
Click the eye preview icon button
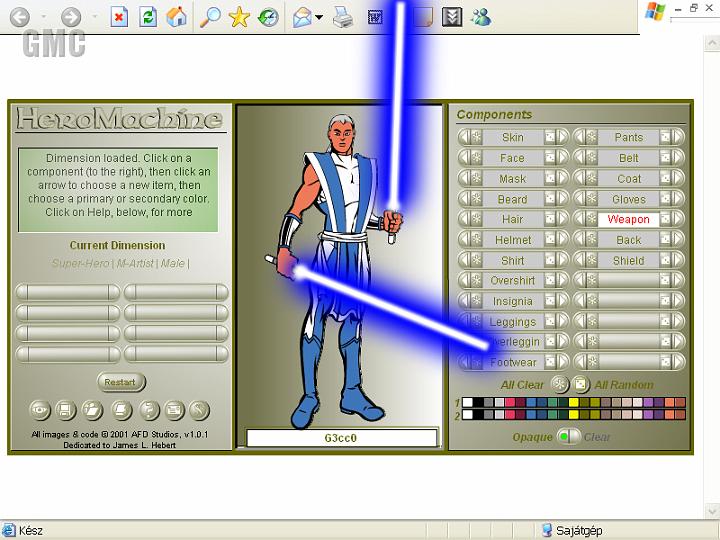40,409
